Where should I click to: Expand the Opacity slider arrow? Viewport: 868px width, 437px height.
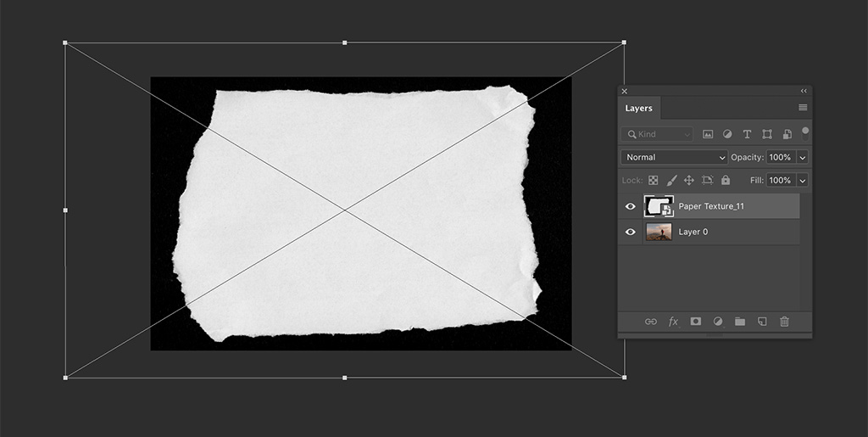pos(803,157)
